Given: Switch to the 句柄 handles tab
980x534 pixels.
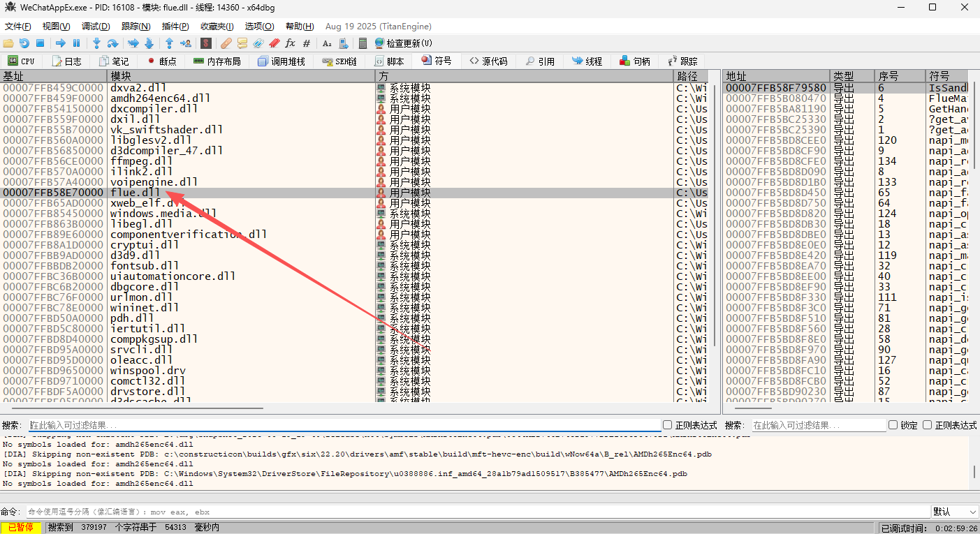Looking at the screenshot, I should coord(635,61).
